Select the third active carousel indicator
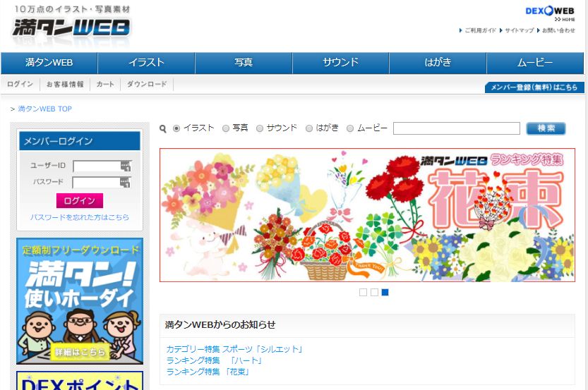 tap(385, 292)
